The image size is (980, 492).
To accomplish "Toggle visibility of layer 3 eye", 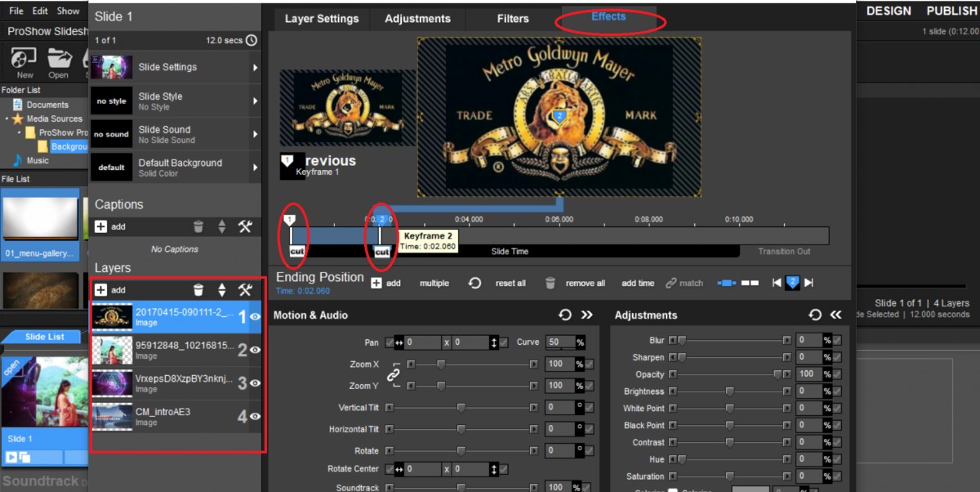I will tap(255, 382).
